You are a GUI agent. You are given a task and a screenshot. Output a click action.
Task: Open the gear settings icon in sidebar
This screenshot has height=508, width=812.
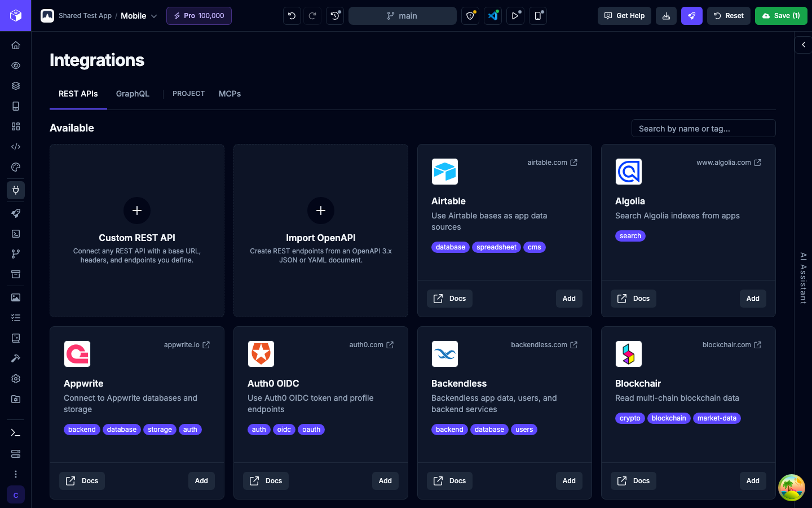pyautogui.click(x=16, y=379)
